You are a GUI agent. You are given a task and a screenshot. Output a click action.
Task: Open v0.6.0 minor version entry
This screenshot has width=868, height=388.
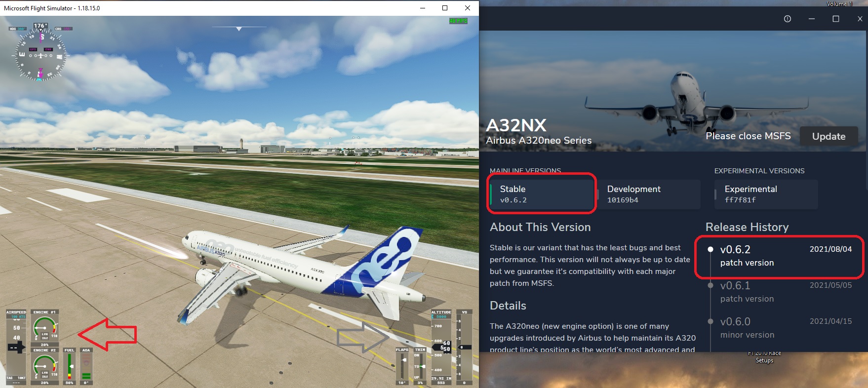click(780, 328)
